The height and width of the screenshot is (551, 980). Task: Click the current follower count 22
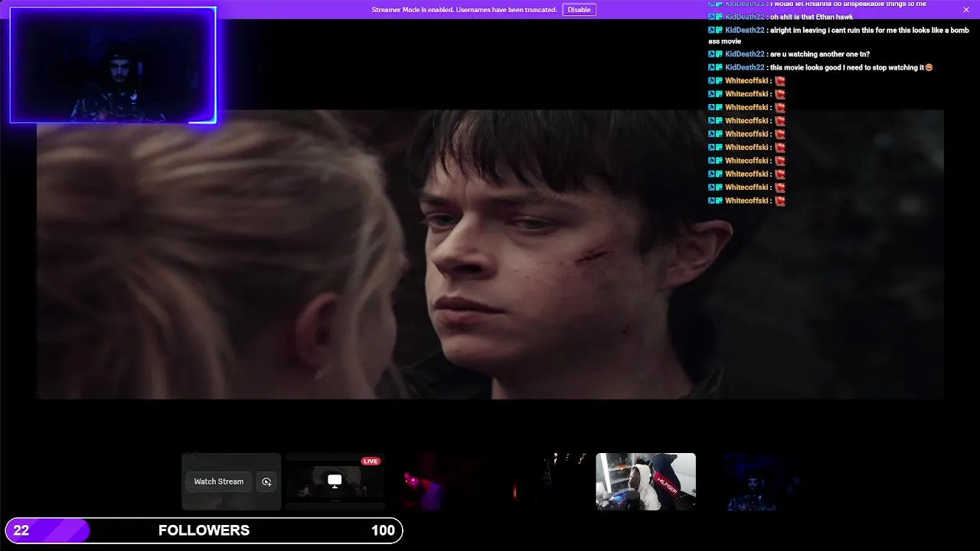21,530
